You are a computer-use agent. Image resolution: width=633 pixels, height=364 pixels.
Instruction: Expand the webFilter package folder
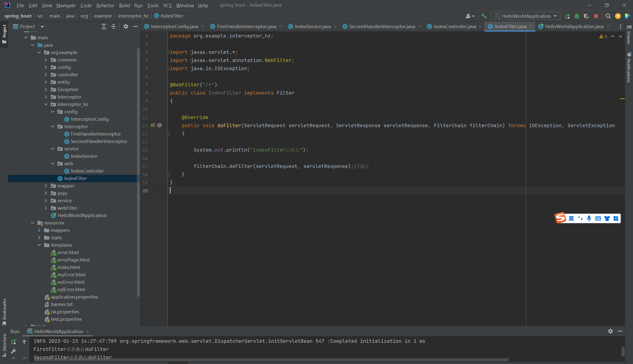46,208
